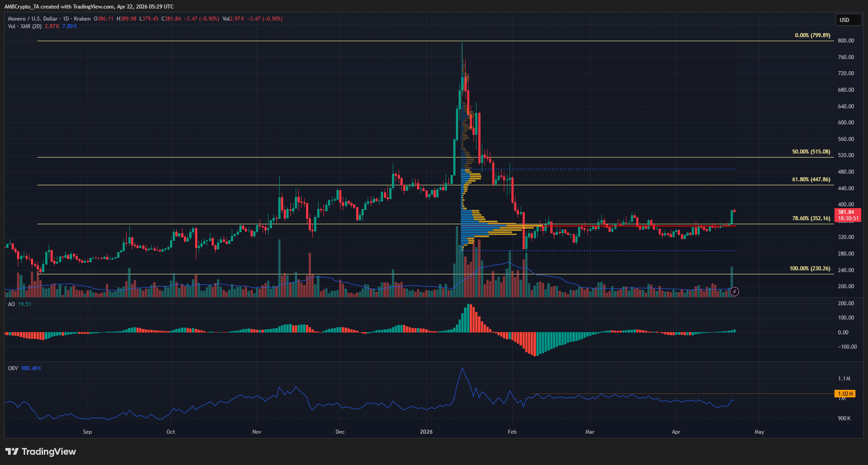Click the red 381.84 current price label

847,213
